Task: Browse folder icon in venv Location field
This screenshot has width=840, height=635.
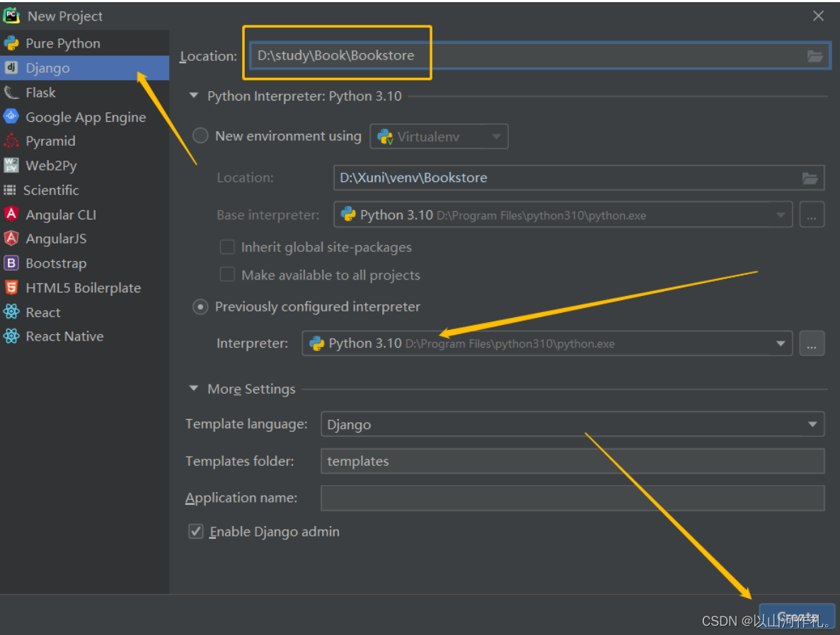Action: tap(810, 178)
